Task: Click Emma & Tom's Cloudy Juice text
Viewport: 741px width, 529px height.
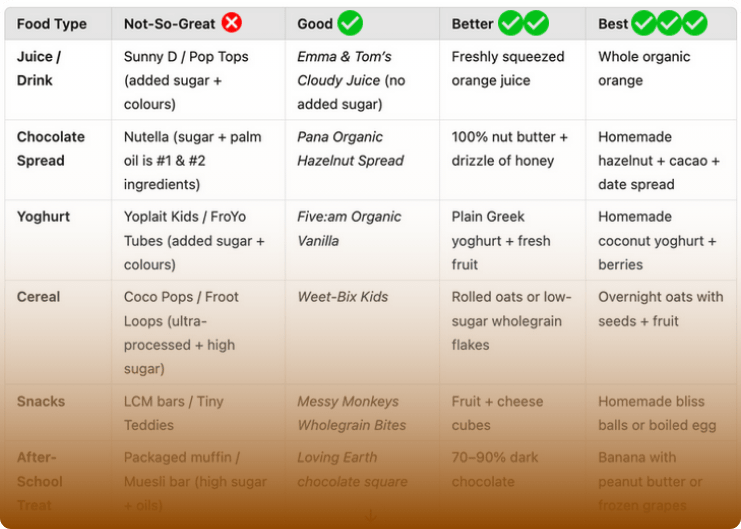Action: [345, 68]
